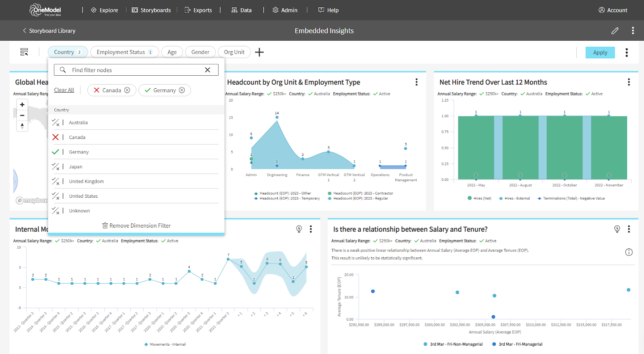Open the filter list icon left of Country
Screen dimensions: 644x354
coord(24,52)
